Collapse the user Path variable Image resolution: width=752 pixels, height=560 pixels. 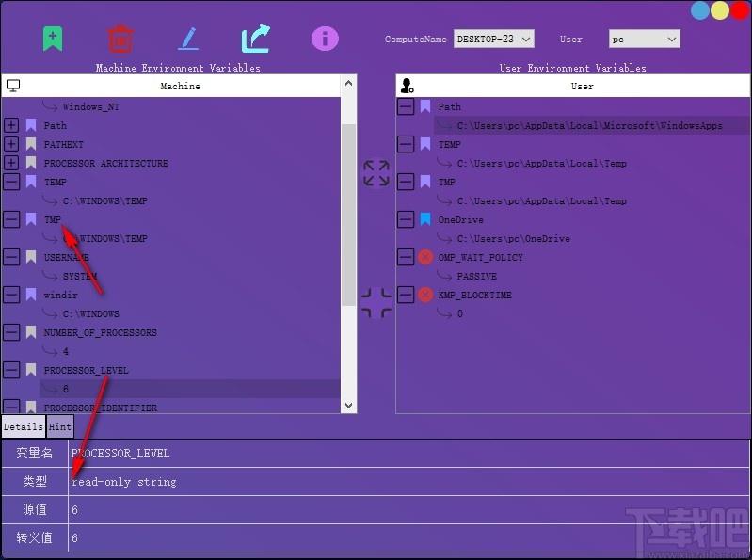[406, 106]
